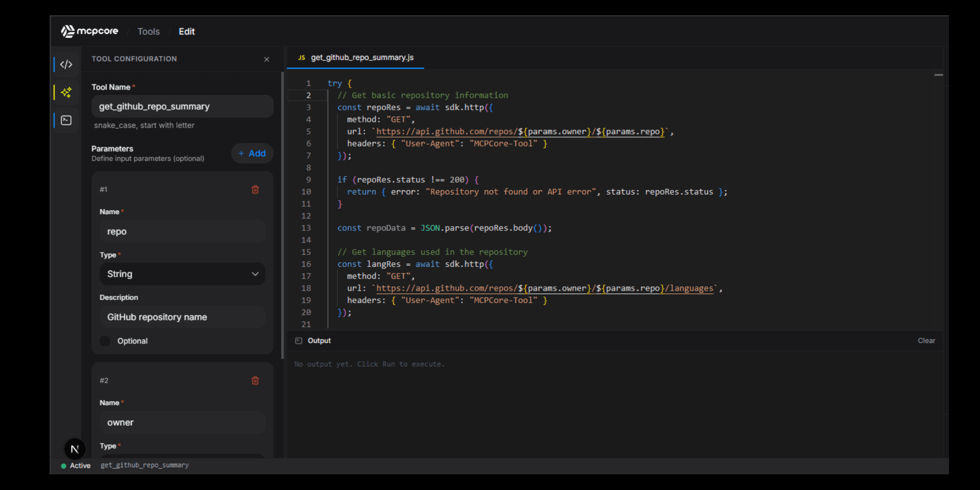980x490 pixels.
Task: Edit the parameter name field 'repo'
Action: (183, 231)
